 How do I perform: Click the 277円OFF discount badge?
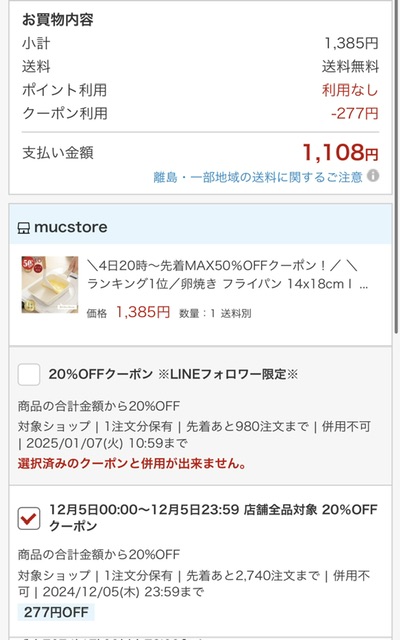(56, 612)
